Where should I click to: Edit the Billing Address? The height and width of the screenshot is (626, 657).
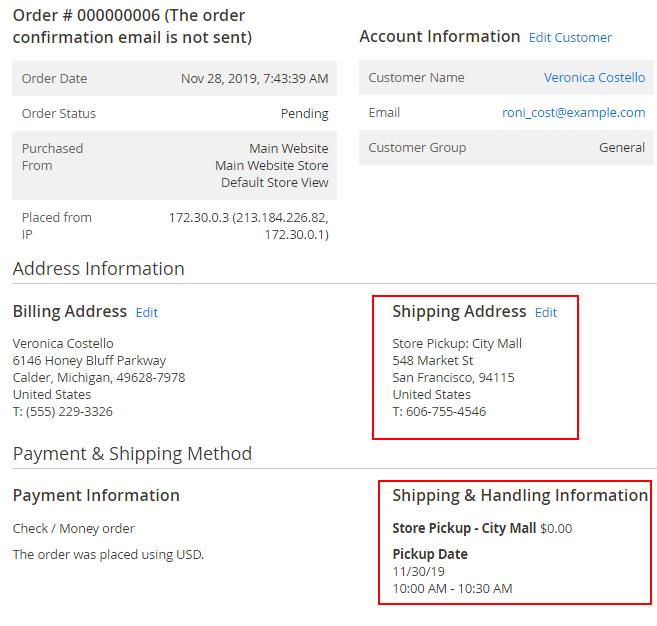[147, 313]
